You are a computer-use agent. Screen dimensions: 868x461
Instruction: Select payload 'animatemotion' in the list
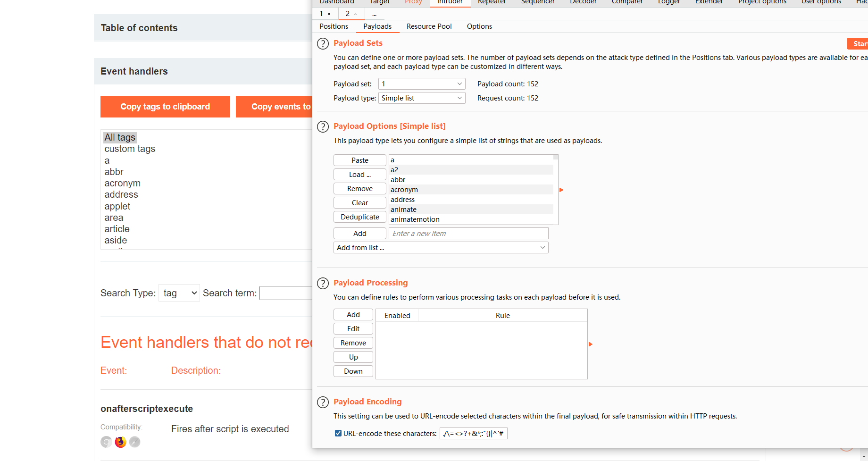pos(471,219)
